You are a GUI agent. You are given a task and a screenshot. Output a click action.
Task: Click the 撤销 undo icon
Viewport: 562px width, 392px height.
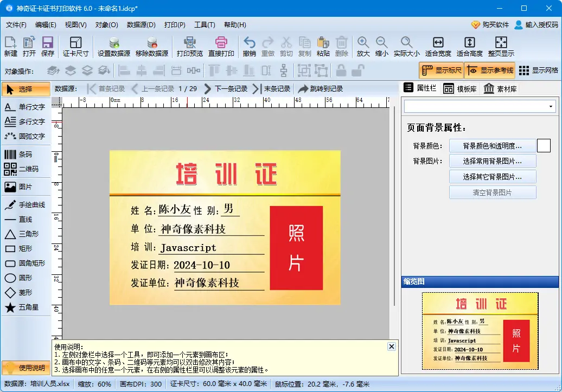(x=249, y=46)
